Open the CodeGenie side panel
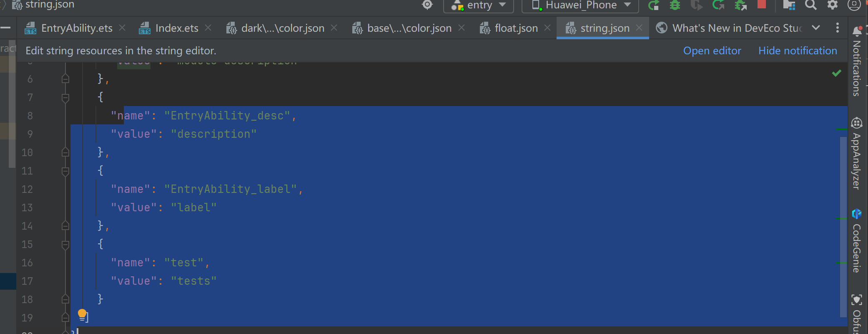Screen dimensions: 868x334 [x=857, y=241]
